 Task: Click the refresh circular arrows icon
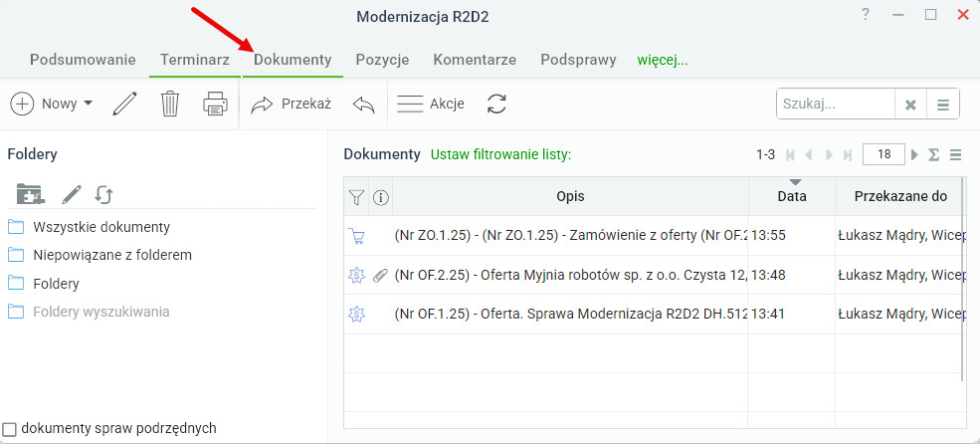(x=496, y=104)
